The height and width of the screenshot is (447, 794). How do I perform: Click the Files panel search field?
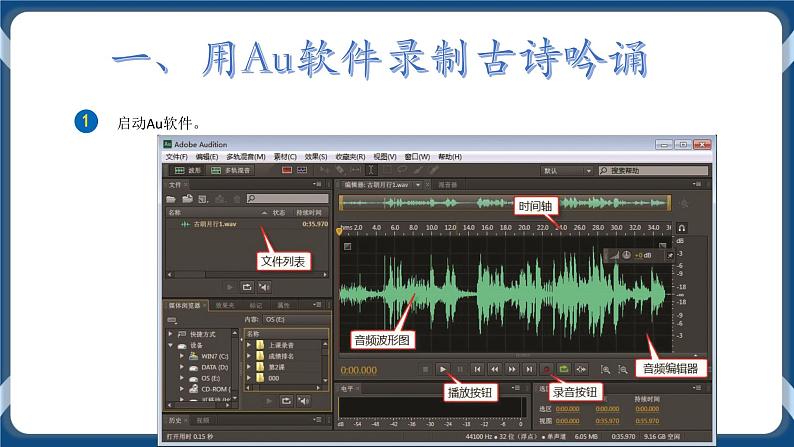(287, 198)
